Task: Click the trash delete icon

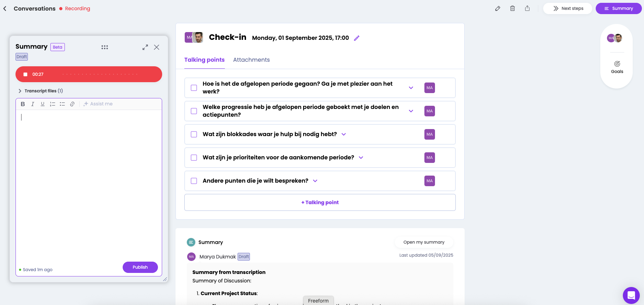Action: (x=513, y=8)
